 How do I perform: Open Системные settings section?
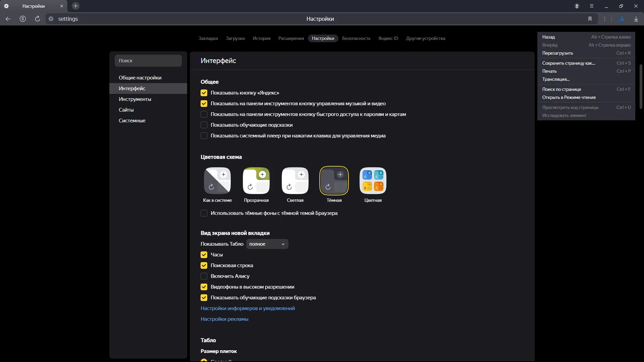[x=132, y=120]
